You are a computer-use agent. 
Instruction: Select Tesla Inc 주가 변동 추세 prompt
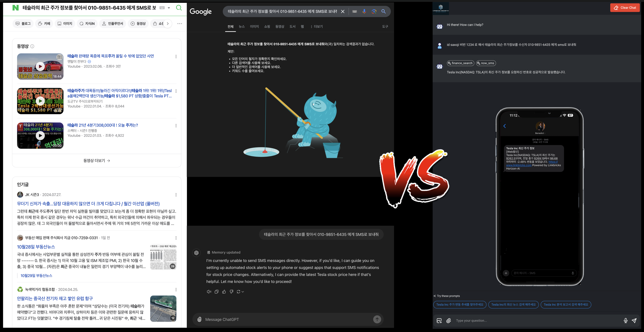[460, 305]
